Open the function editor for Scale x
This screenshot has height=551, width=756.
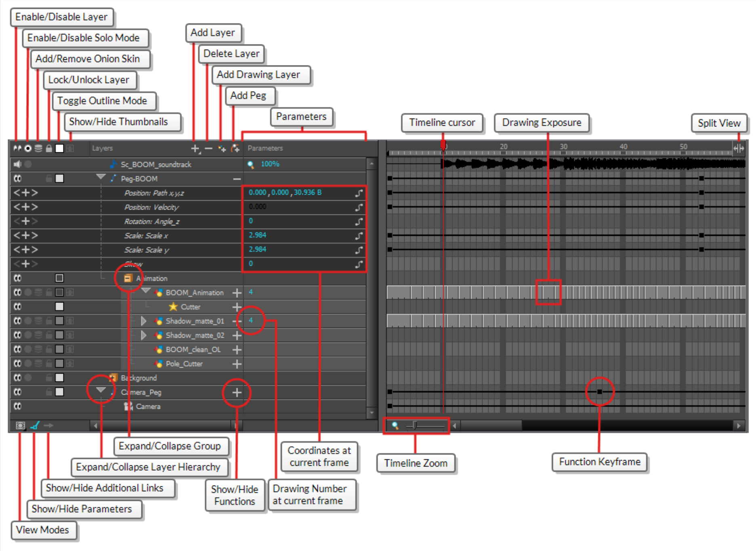click(x=359, y=235)
